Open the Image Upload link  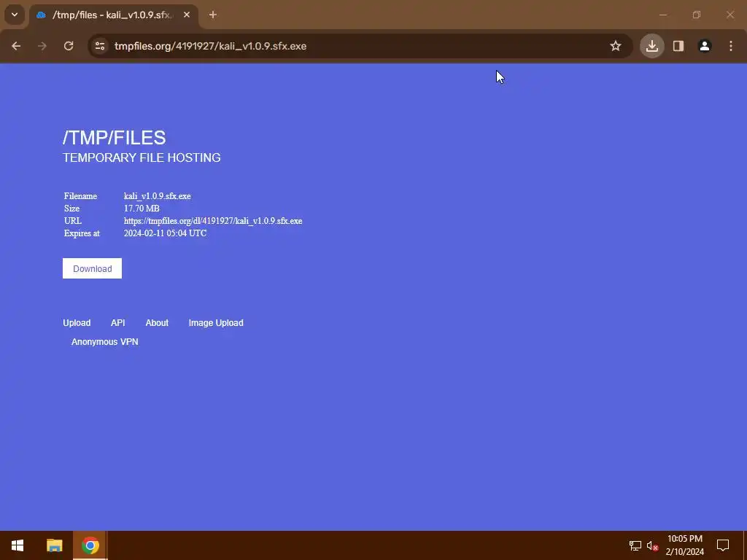pyautogui.click(x=216, y=323)
